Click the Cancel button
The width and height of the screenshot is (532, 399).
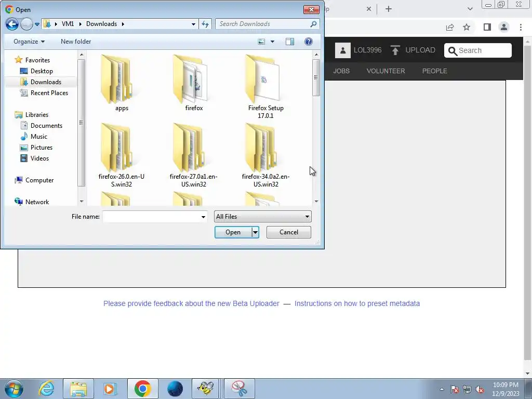289,232
